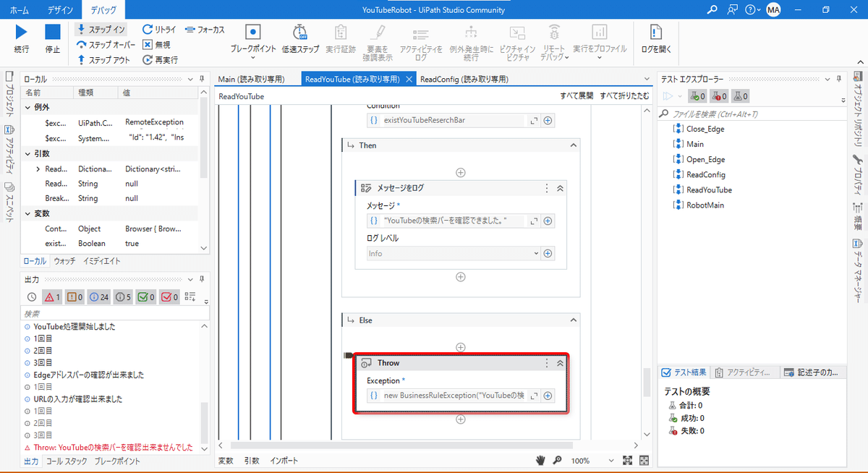Screen dimensions: 868x473
Task: Select RobotMain in Test Explorer
Action: click(x=705, y=205)
